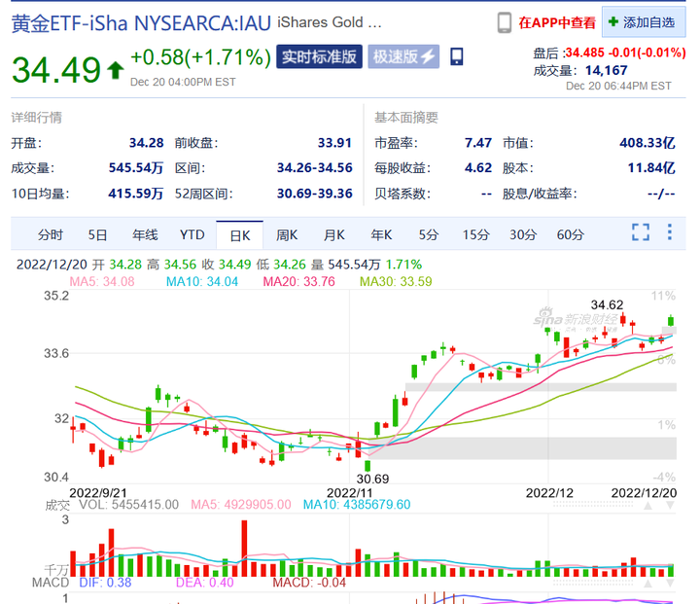Screen dimensions: 700x604
Task: Enter fullscreen chart view
Action: point(641,232)
